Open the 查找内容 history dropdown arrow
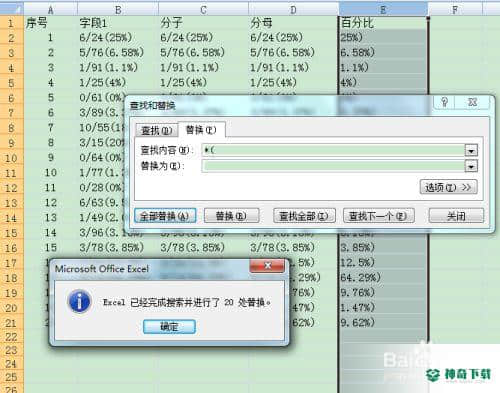 click(x=471, y=150)
